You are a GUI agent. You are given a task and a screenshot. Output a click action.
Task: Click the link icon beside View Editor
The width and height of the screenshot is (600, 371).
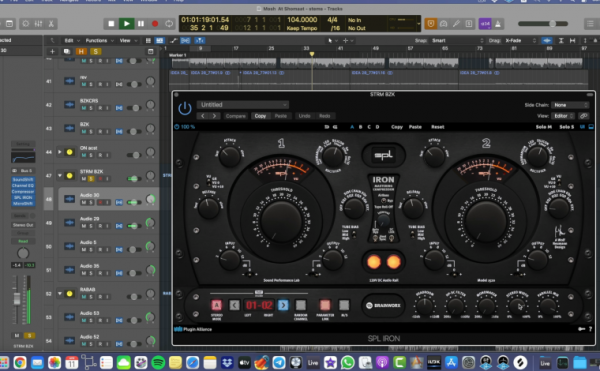[x=584, y=116]
